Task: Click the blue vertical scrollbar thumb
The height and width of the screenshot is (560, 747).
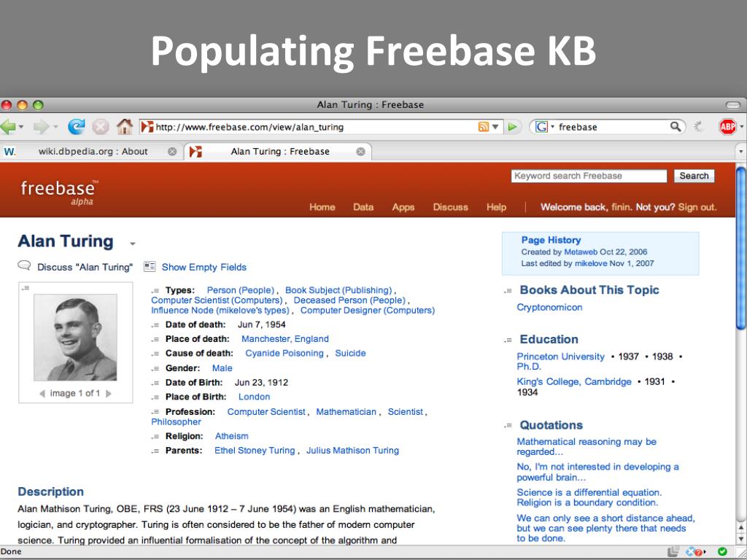Action: [x=741, y=247]
